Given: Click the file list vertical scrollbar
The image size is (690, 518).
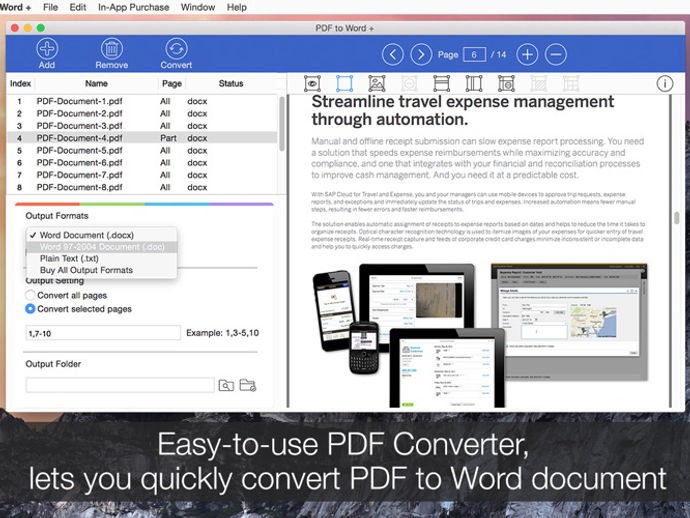Looking at the screenshot, I should (x=282, y=124).
